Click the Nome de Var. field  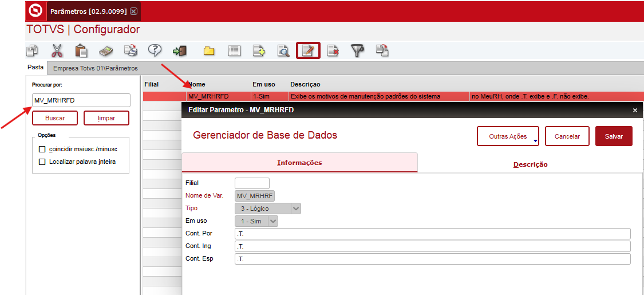[x=255, y=195]
